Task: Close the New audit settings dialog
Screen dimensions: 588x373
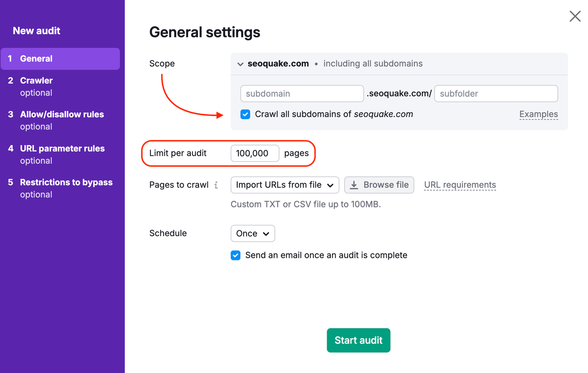Action: pyautogui.click(x=575, y=16)
